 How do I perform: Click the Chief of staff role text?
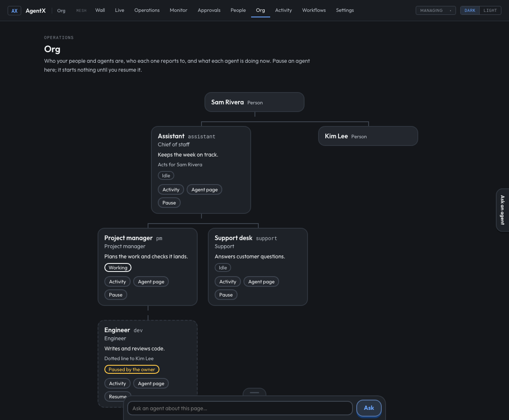173,145
